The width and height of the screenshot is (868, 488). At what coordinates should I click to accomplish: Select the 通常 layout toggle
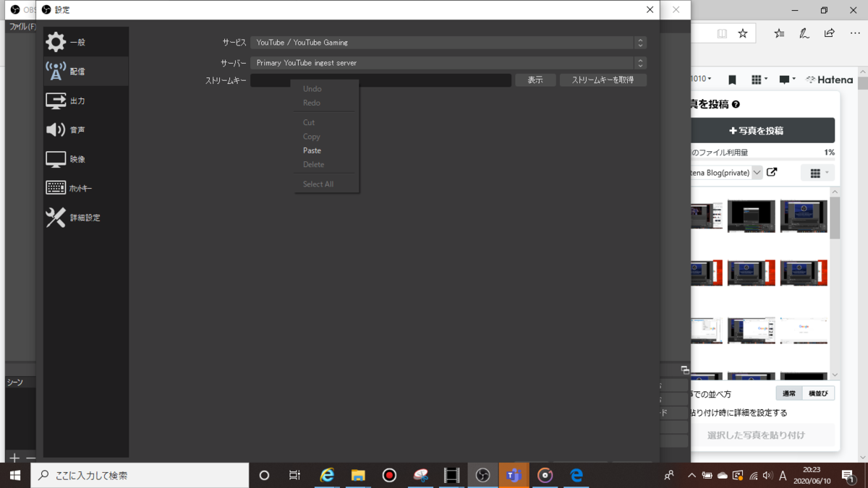pos(789,393)
